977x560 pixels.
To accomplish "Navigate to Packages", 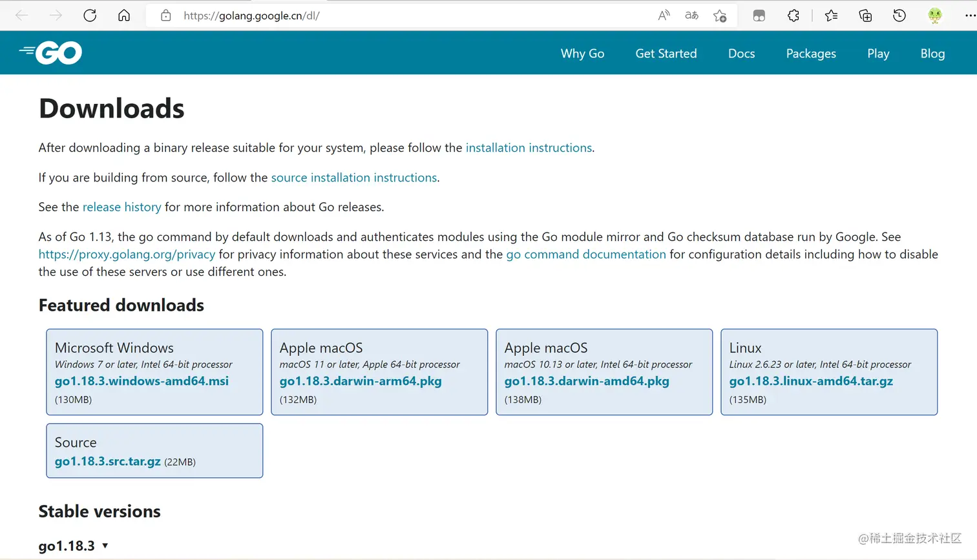I will pyautogui.click(x=811, y=54).
